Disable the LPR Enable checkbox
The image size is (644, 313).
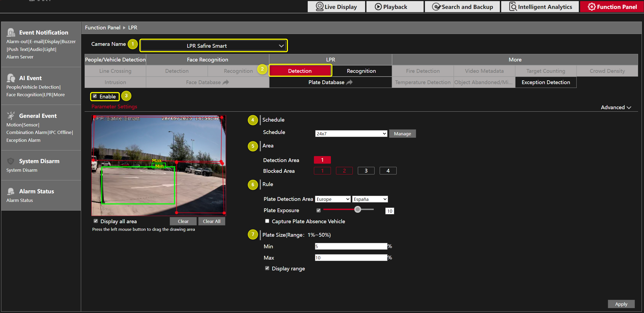tap(95, 96)
